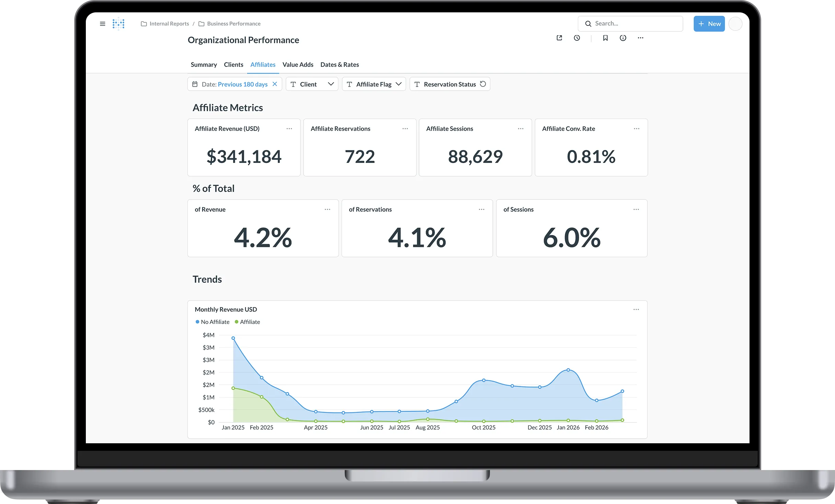
Task: Open the additional dashboard actions menu
Action: pos(641,38)
